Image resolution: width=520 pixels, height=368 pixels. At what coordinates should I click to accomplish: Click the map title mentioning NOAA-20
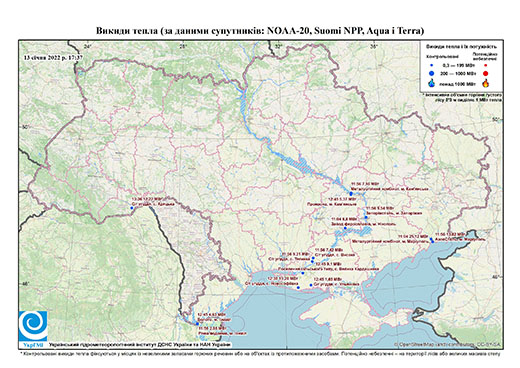point(260,31)
